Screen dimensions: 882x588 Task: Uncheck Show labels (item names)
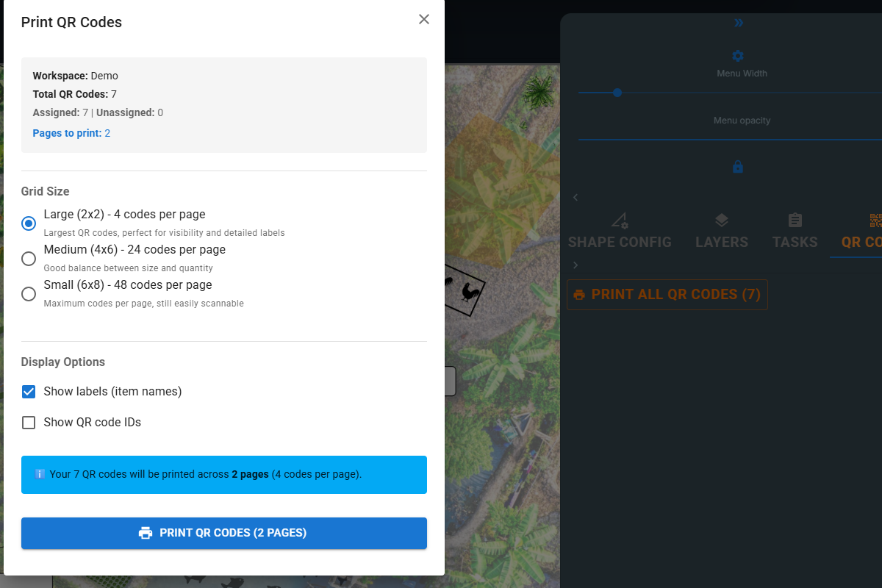[x=28, y=391]
